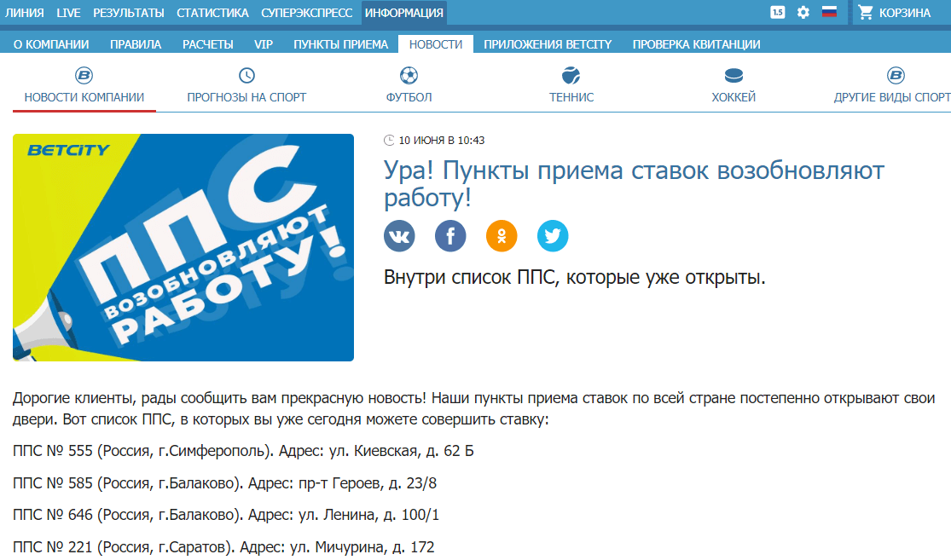The width and height of the screenshot is (951, 560).
Task: Click line ППС № 646 Балаково
Action: (226, 515)
